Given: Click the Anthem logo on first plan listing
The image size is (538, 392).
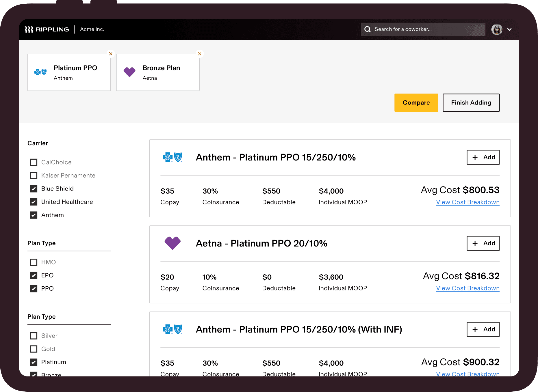Looking at the screenshot, I should (172, 157).
